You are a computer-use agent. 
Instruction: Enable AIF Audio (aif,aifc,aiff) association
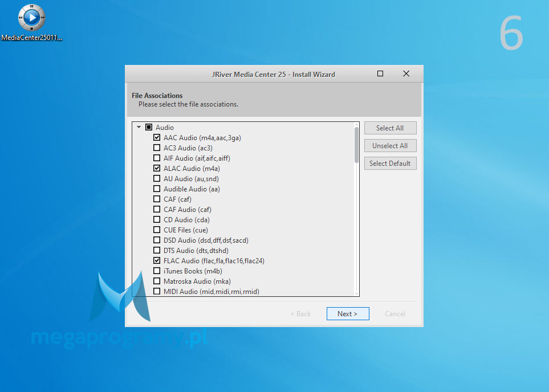[157, 158]
